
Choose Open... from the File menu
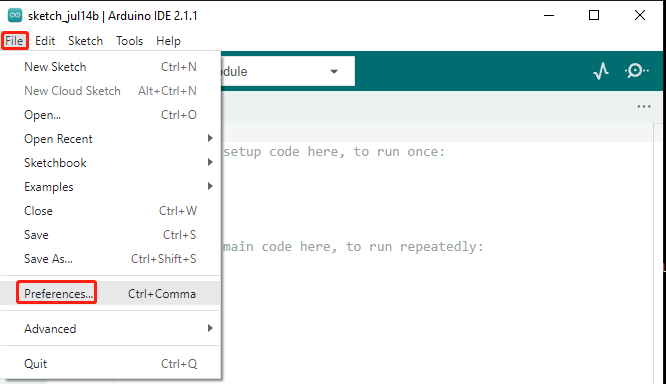110,115
